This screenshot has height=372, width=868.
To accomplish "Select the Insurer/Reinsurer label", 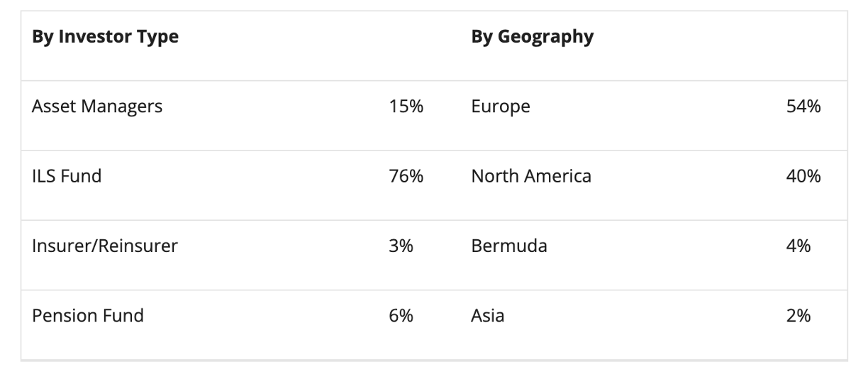I will 105,246.
